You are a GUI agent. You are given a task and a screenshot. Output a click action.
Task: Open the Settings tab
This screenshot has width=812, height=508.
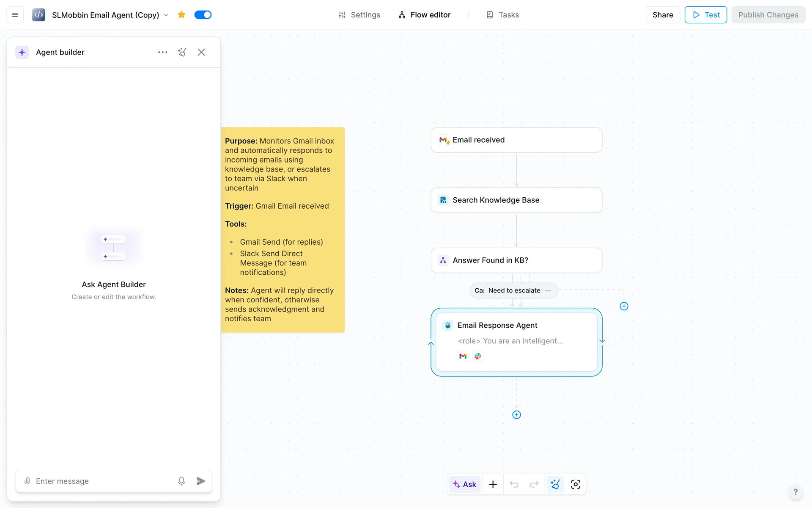coord(359,15)
